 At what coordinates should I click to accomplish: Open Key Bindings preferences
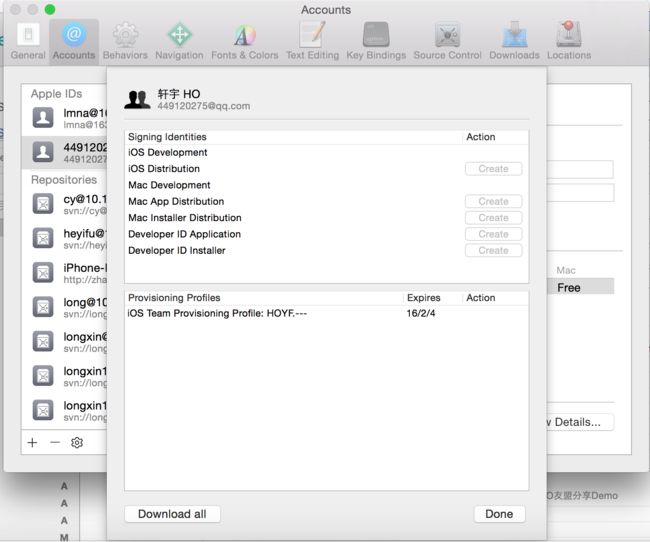[376, 42]
